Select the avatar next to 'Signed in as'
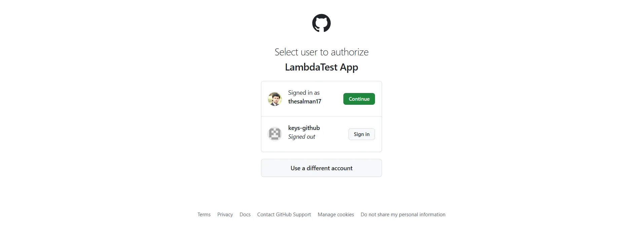 (x=275, y=99)
